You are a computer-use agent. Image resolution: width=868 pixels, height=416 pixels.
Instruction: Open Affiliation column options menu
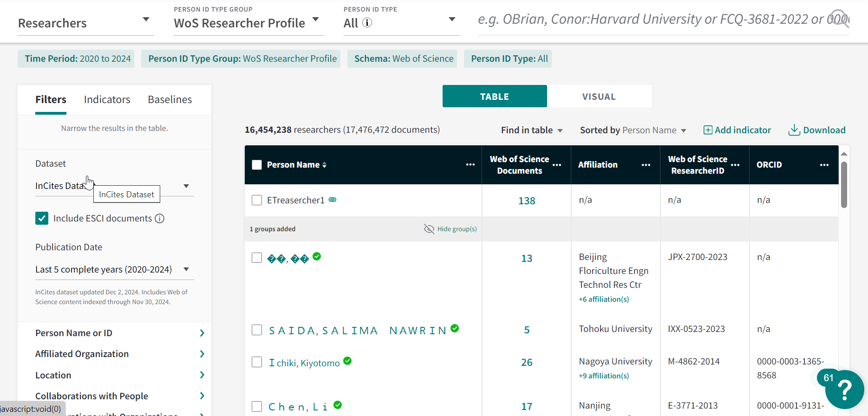point(646,165)
